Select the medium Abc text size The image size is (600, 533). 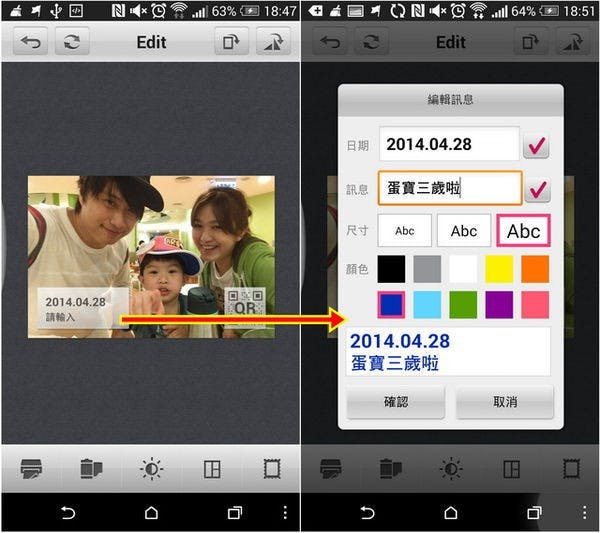(x=464, y=231)
